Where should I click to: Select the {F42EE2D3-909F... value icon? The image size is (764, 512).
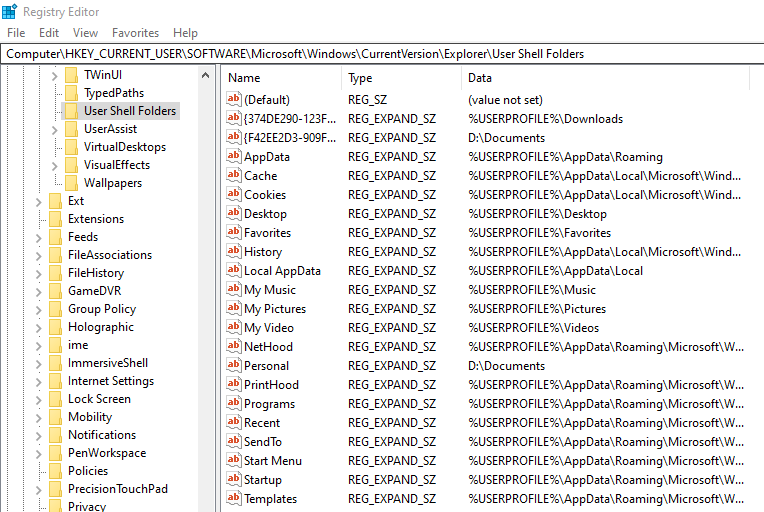pyautogui.click(x=234, y=137)
